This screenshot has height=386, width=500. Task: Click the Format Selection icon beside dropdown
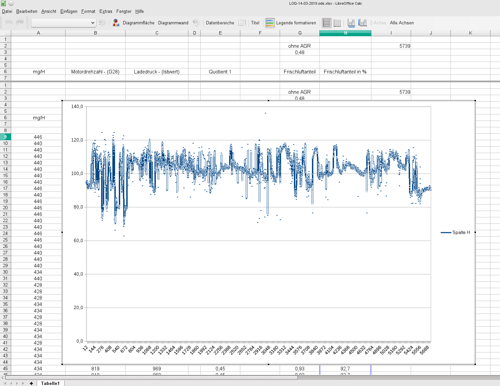(102, 23)
